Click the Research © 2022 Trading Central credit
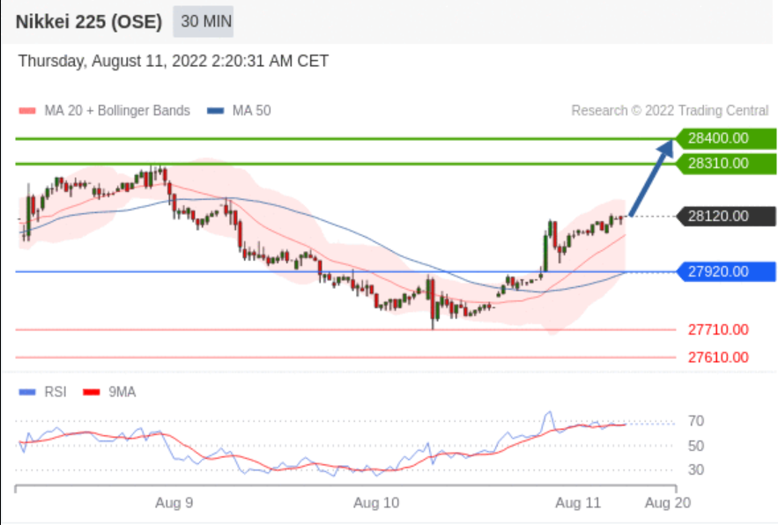778x532 pixels. coord(670,111)
